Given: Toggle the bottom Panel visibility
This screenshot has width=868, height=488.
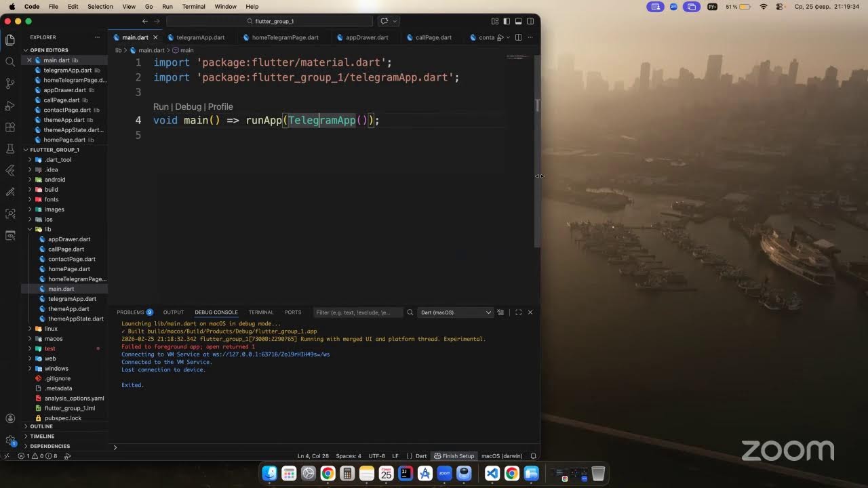Looking at the screenshot, I should [518, 21].
